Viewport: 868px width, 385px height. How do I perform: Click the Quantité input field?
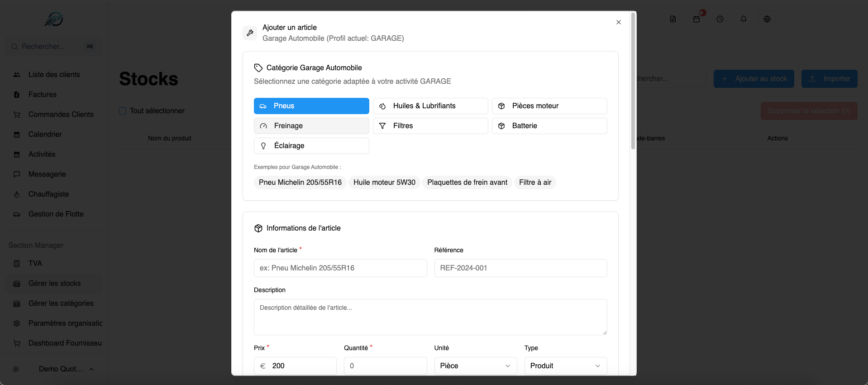point(385,366)
